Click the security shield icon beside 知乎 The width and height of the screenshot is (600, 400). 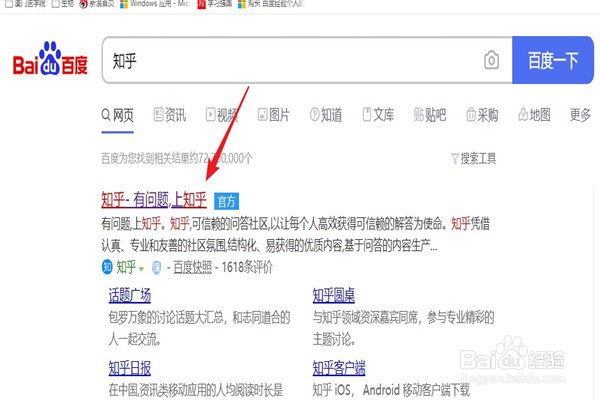pos(156,267)
